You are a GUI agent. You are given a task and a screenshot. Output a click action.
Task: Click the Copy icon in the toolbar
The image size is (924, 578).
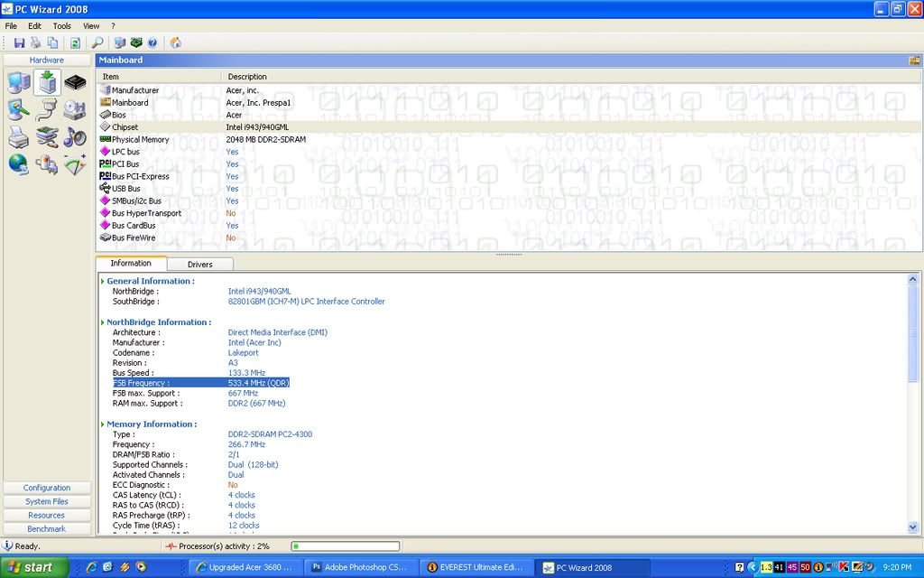click(53, 43)
